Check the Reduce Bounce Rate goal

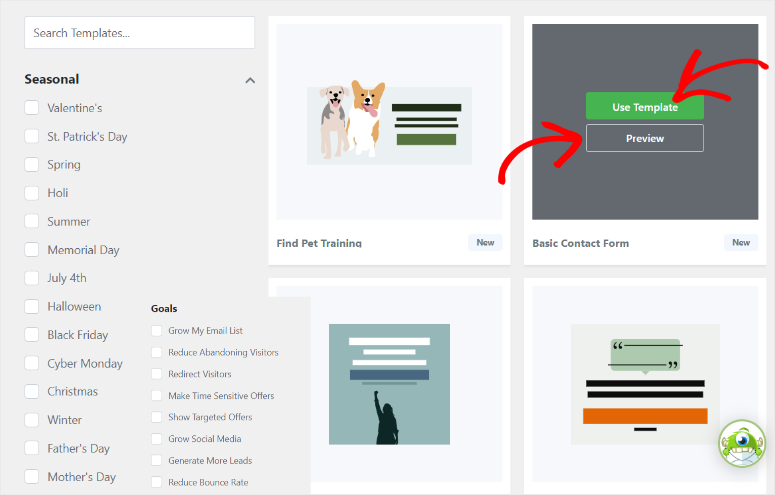pyautogui.click(x=156, y=482)
